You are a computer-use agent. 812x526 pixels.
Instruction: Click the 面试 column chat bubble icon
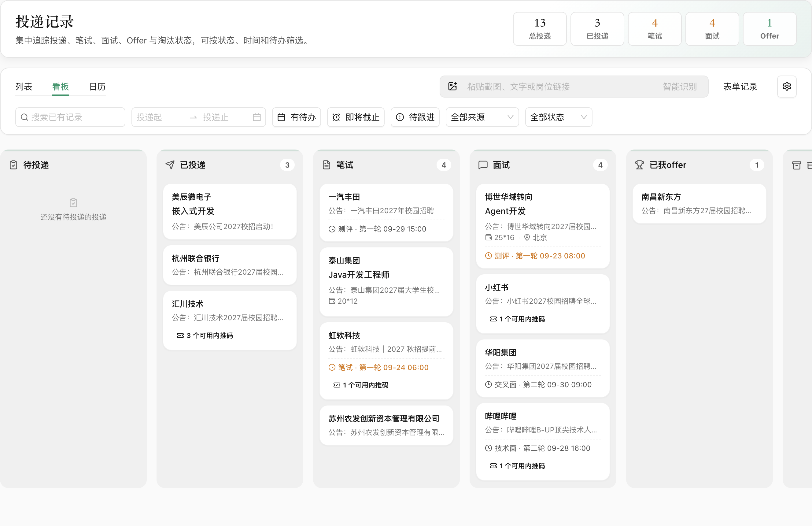tap(483, 165)
